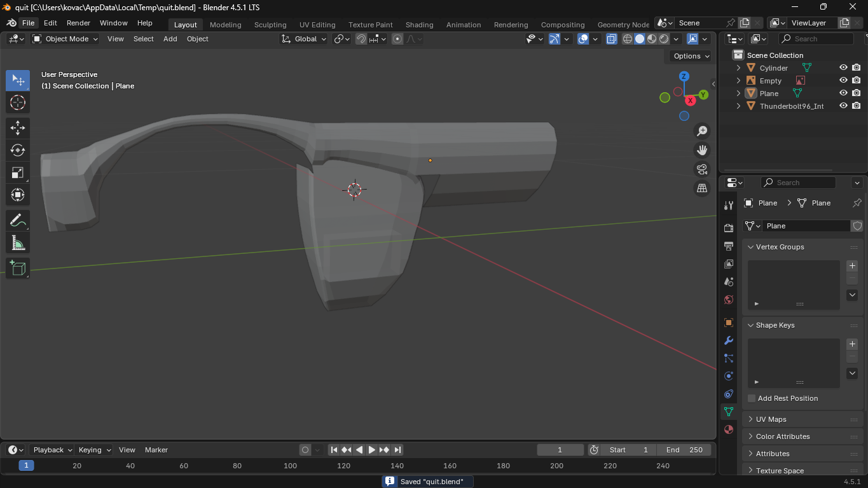This screenshot has width=868, height=488.
Task: Open the Material properties tab
Action: coord(729,429)
